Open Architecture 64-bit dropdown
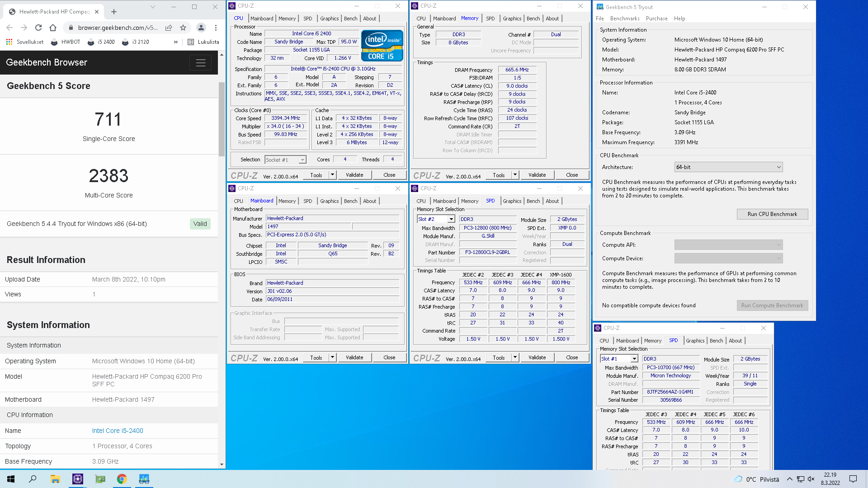 pyautogui.click(x=728, y=167)
